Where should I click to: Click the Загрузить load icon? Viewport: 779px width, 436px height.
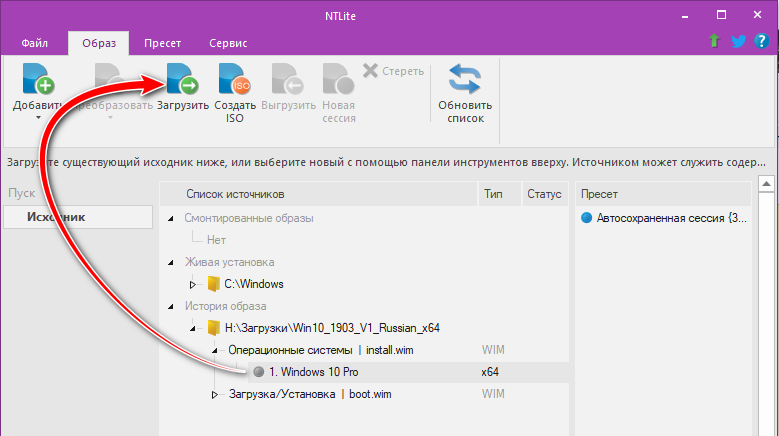[x=182, y=78]
